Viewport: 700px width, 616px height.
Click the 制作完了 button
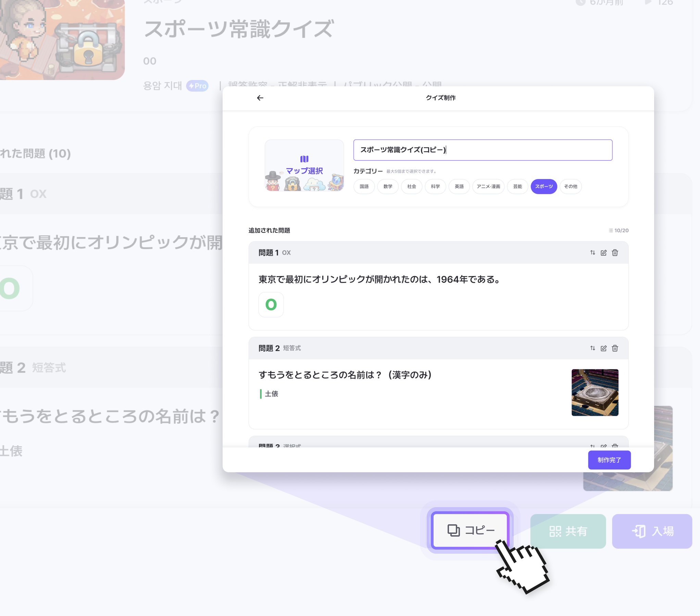(x=609, y=460)
